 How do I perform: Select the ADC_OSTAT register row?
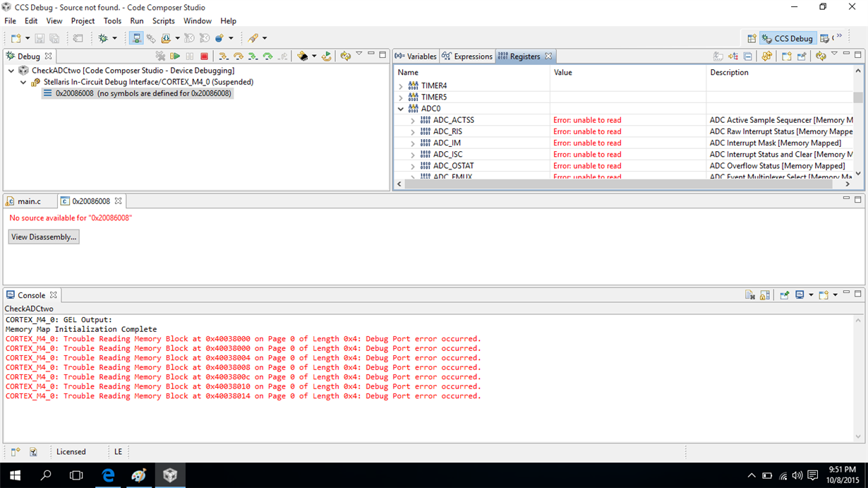(623, 166)
